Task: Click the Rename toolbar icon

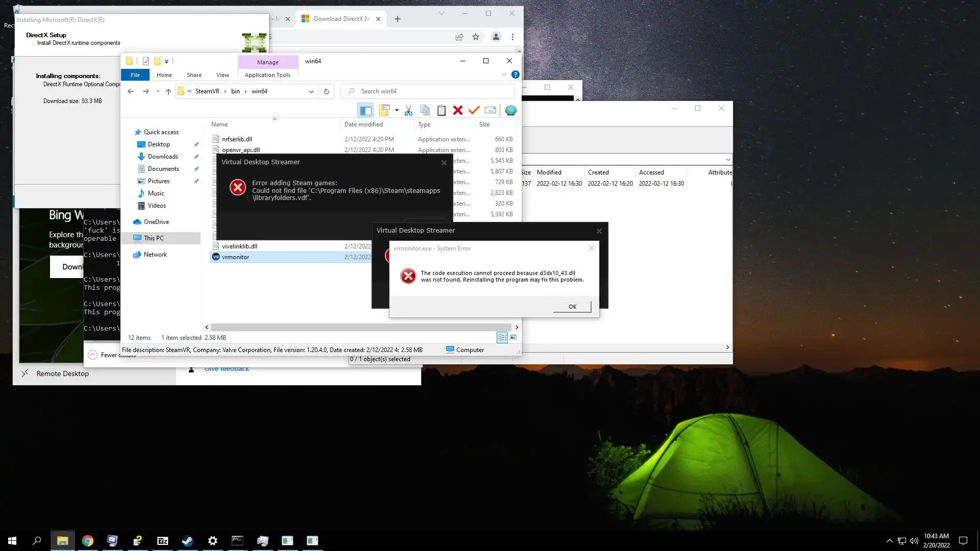Action: (x=491, y=110)
